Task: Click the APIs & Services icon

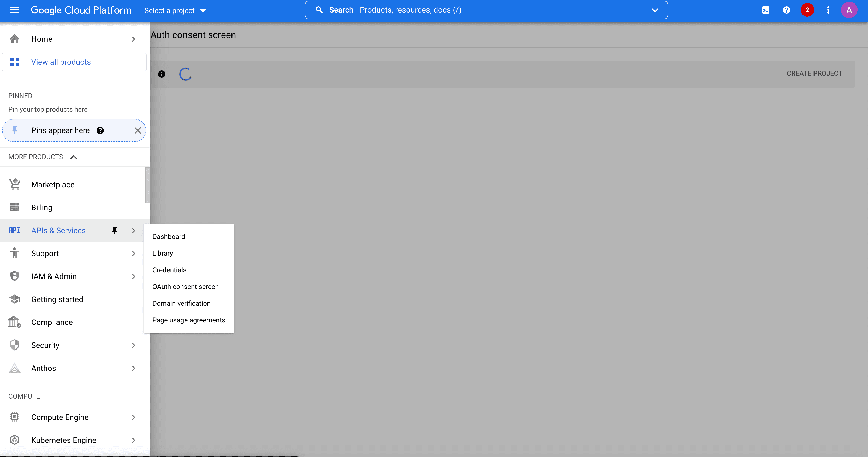Action: click(14, 230)
